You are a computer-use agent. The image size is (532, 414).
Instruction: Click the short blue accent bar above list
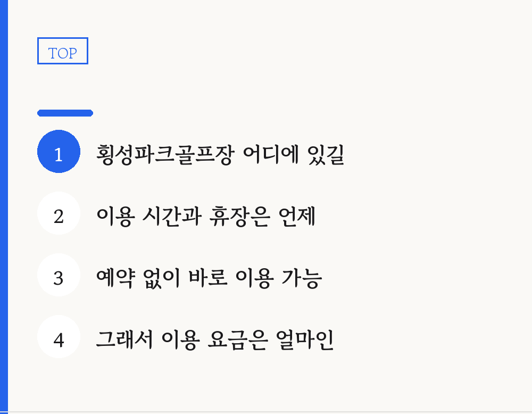65,113
